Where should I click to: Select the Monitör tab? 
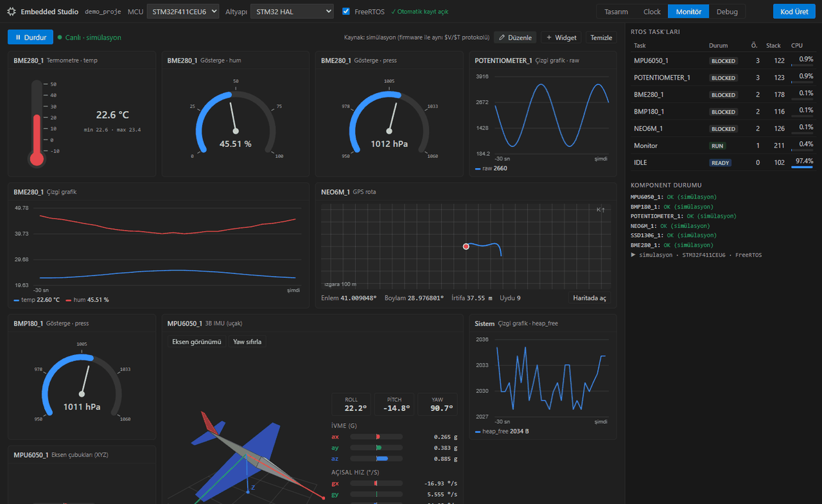point(688,12)
